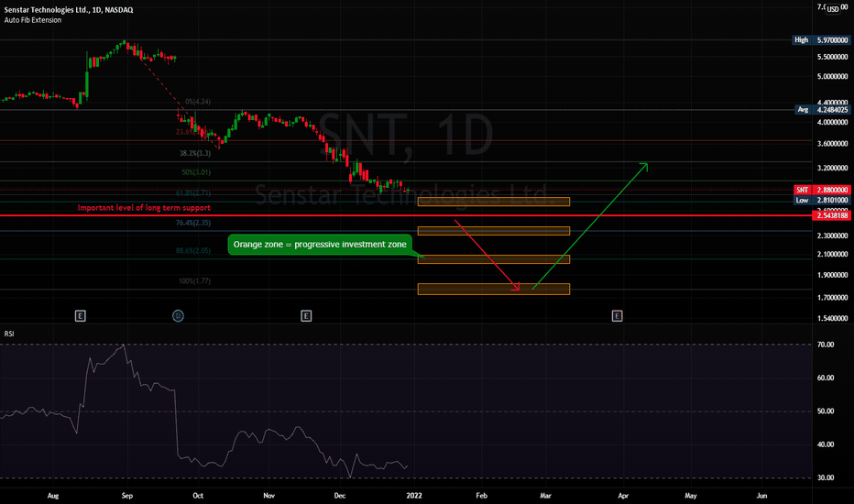This screenshot has width=854, height=504.
Task: Open the earnings marker before April
Action: [x=617, y=315]
